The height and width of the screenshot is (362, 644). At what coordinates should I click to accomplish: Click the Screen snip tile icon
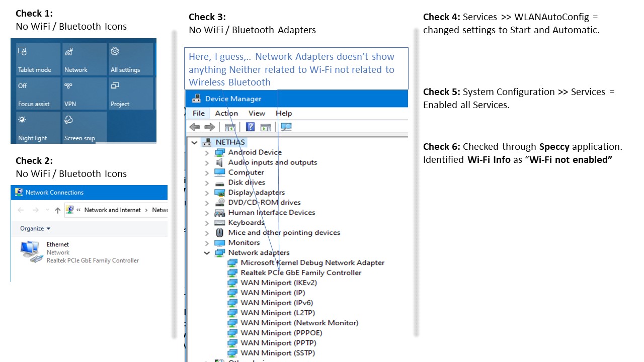coord(68,120)
